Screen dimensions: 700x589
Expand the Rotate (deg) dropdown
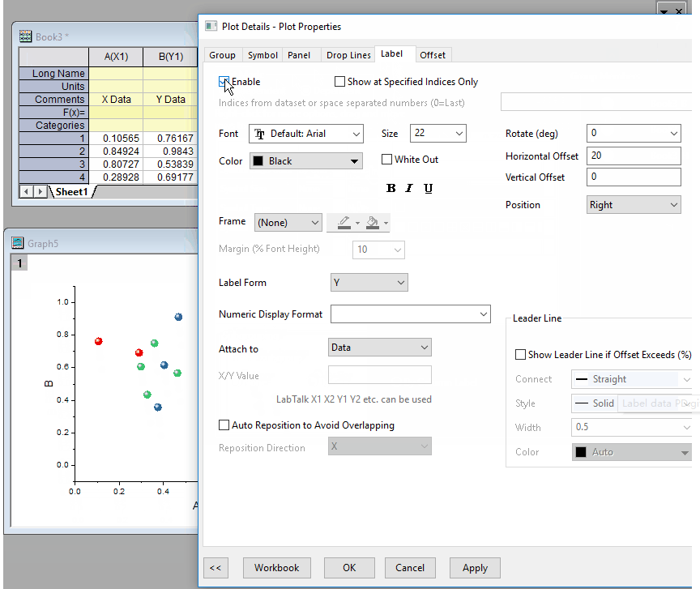634,133
